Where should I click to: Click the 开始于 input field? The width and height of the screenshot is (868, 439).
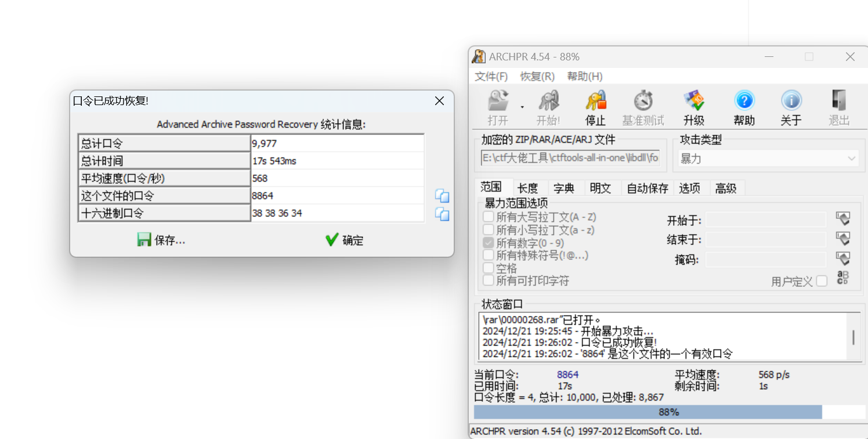coord(766,219)
